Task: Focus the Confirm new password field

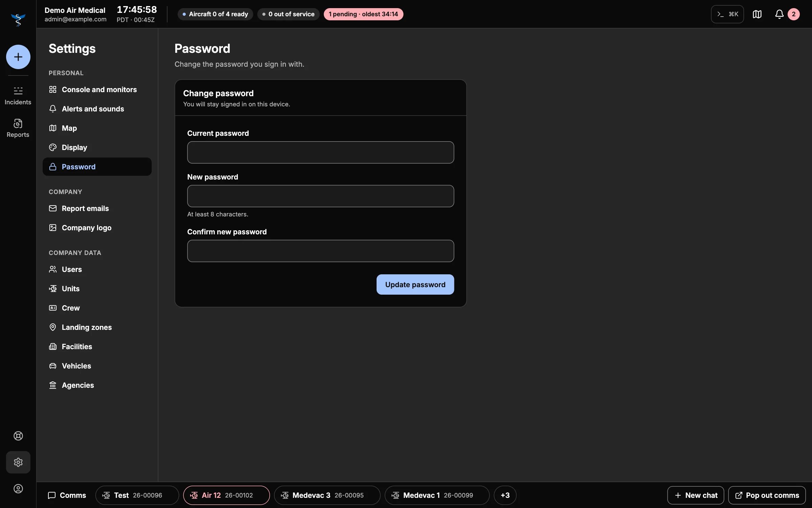Action: [x=320, y=251]
